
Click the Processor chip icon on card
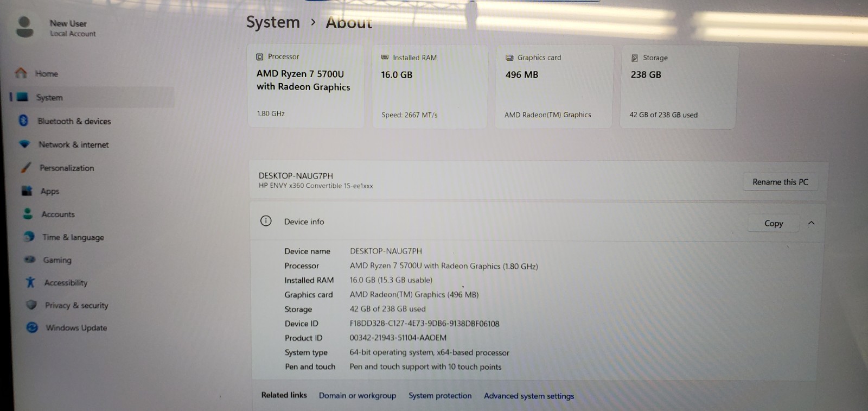[x=260, y=56]
